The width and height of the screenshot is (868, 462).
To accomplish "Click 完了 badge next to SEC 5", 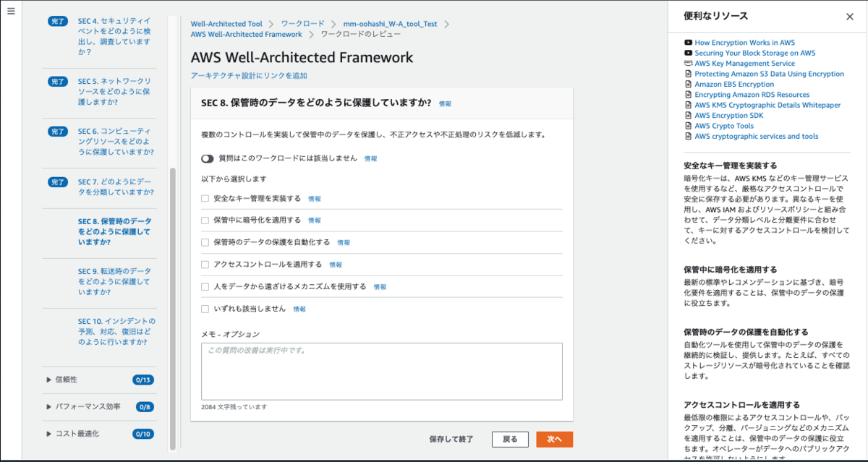I will tap(58, 82).
